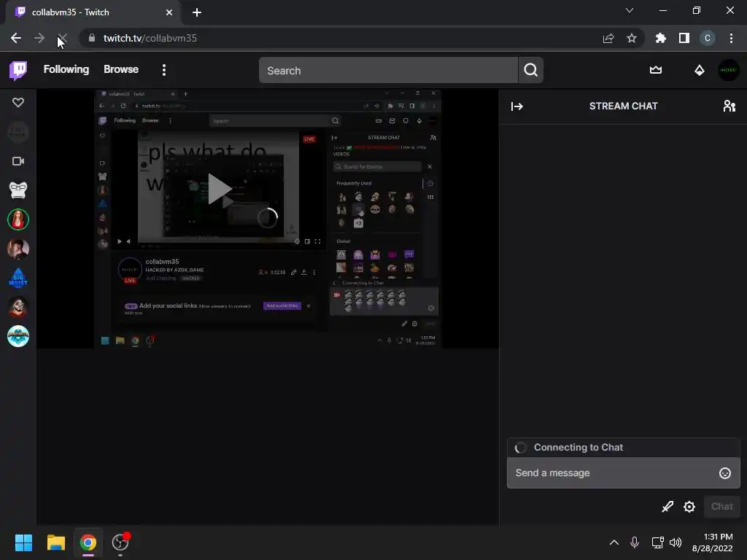Image resolution: width=747 pixels, height=560 pixels.
Task: Open File Explorer from taskbar
Action: click(x=55, y=542)
